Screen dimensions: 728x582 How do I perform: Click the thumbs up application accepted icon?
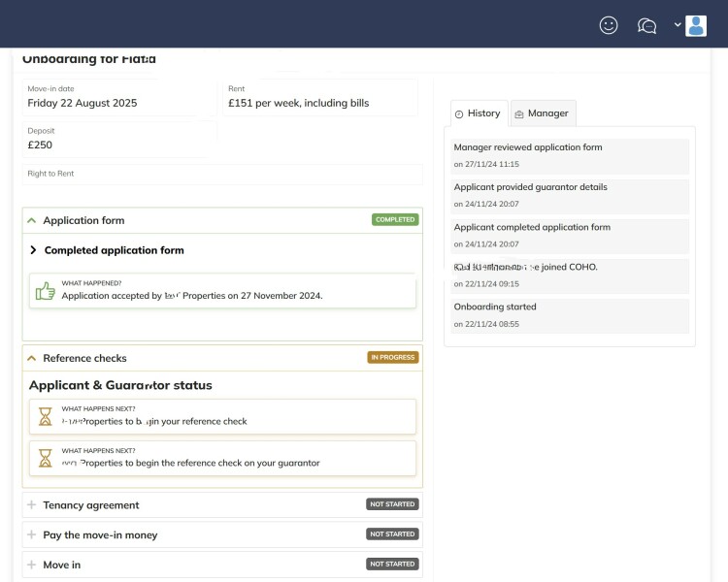click(x=45, y=290)
